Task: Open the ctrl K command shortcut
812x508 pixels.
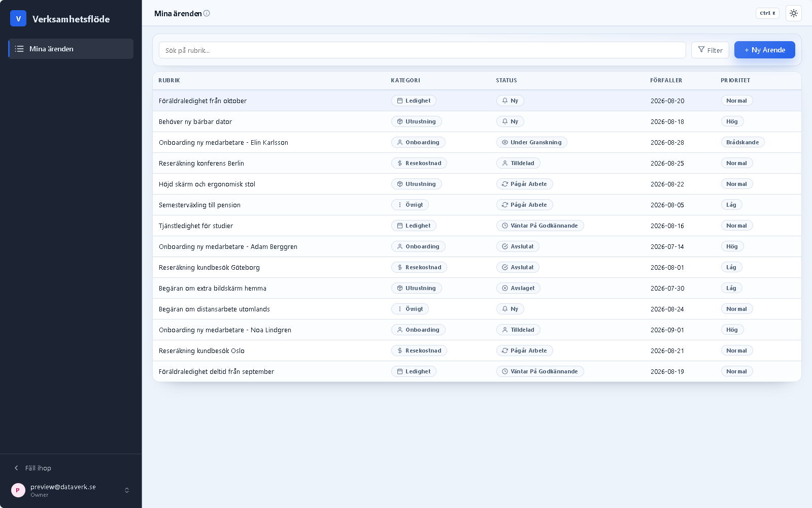Action: tap(767, 13)
